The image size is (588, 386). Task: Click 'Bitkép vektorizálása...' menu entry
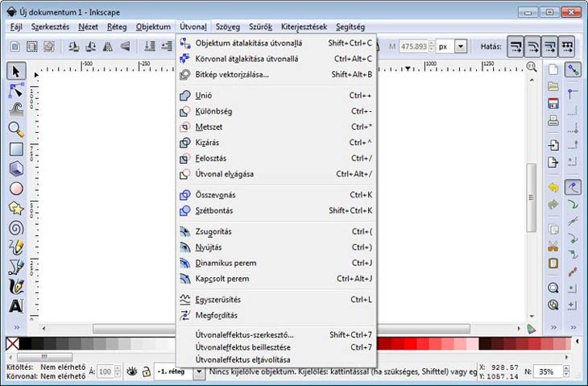(x=232, y=75)
